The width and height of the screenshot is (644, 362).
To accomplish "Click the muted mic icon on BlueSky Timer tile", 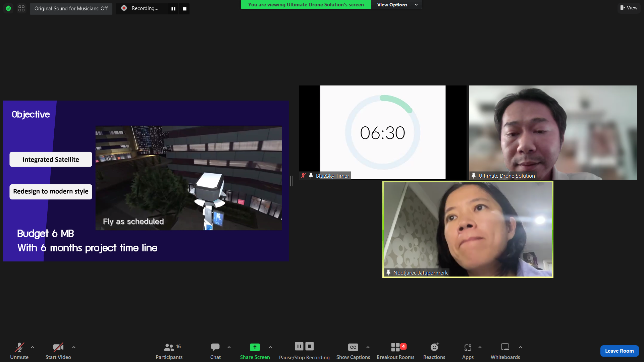I will (303, 176).
